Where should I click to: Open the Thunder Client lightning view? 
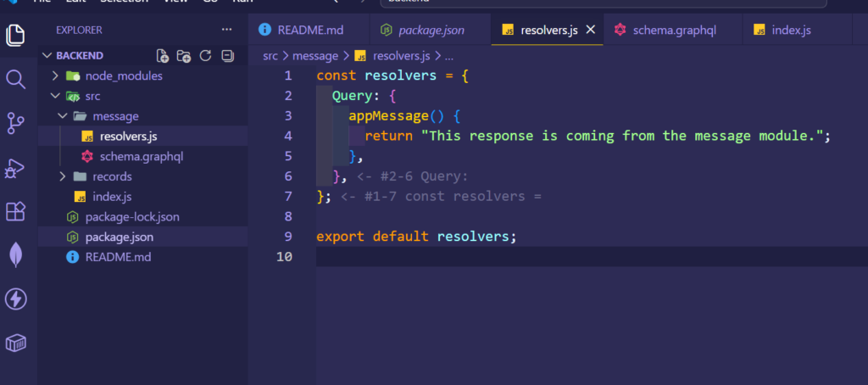click(x=15, y=299)
